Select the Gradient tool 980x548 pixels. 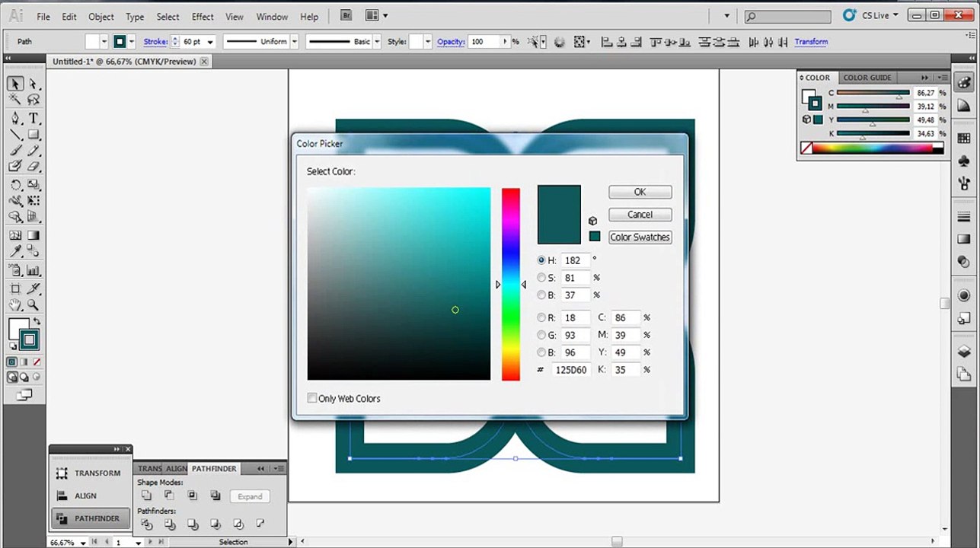34,236
